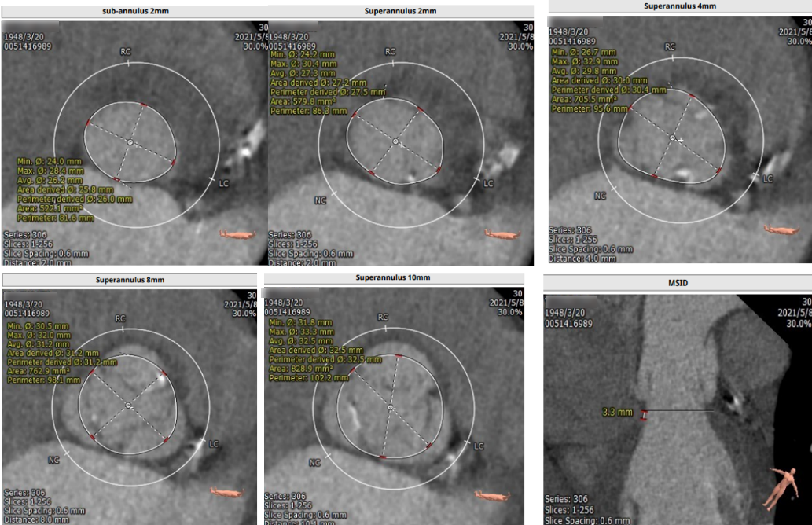Click the orientation figure in Superannulus 8mm panel
The image size is (812, 525).
click(x=227, y=491)
